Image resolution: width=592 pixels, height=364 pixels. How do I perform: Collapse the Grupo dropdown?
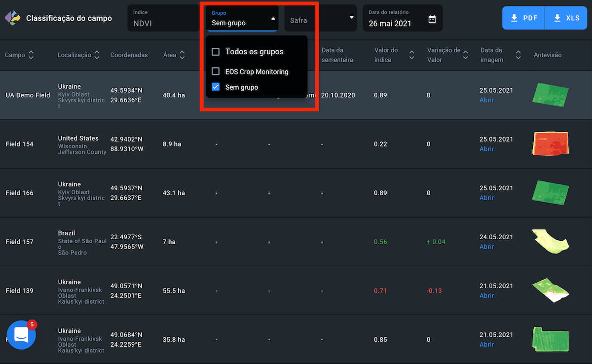tap(273, 19)
